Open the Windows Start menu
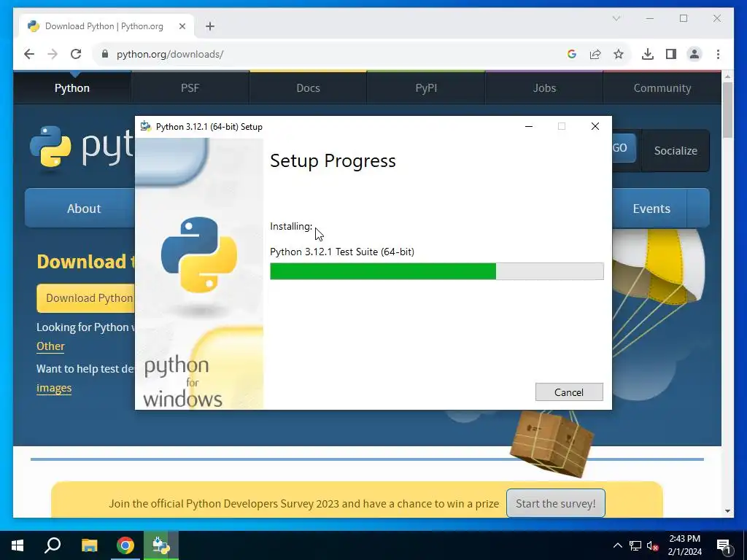Viewport: 747px width, 560px height. 18,545
